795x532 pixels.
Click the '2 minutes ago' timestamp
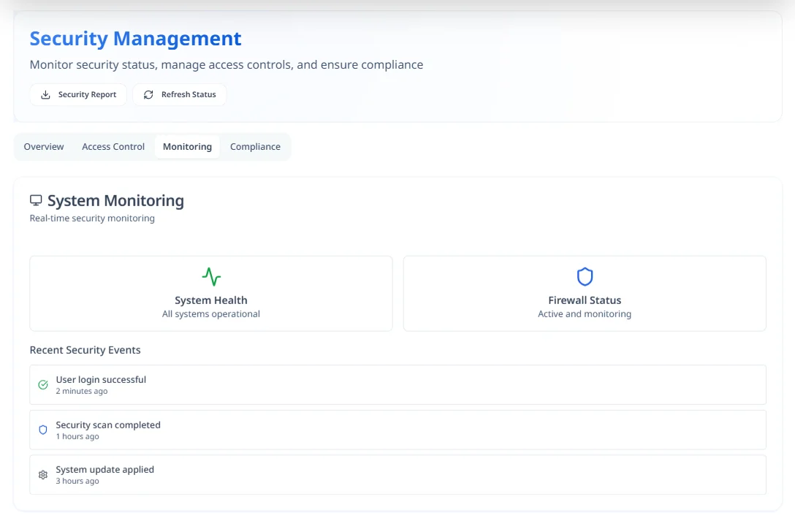(82, 392)
